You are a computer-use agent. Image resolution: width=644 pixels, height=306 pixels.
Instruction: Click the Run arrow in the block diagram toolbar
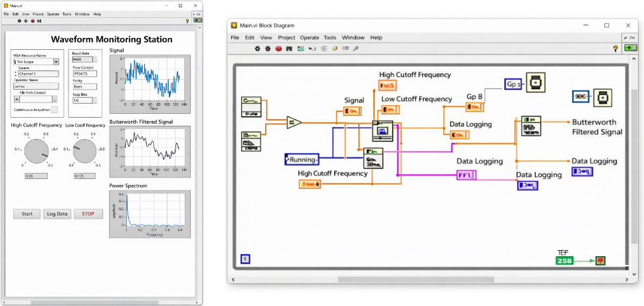click(x=258, y=49)
